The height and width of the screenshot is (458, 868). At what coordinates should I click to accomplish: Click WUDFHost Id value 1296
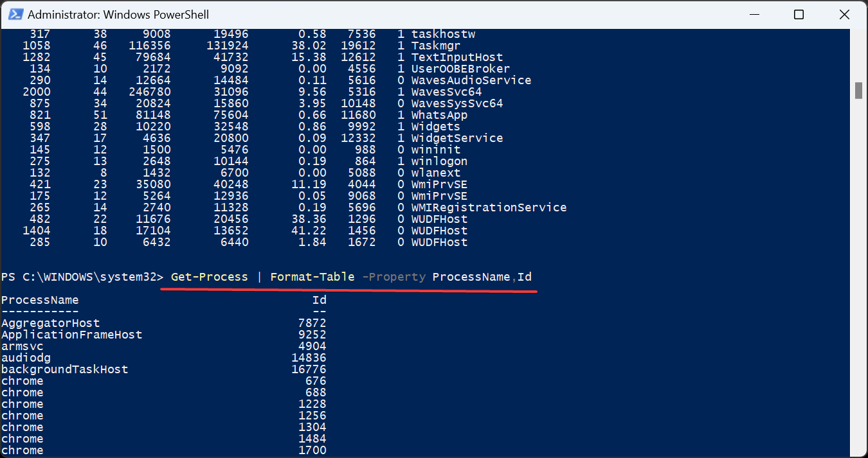coord(362,219)
